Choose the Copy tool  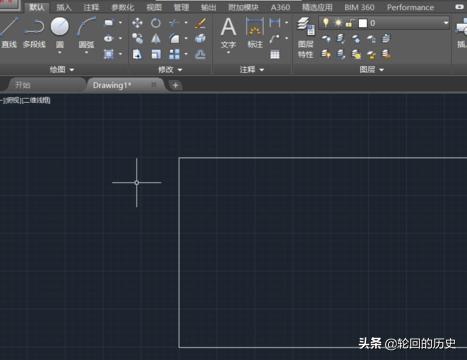(137, 38)
